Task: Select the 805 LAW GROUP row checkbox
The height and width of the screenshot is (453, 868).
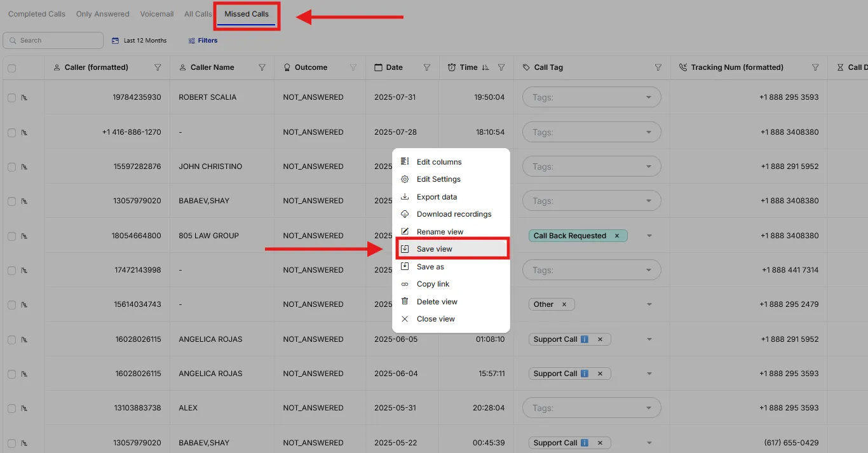Action: [x=11, y=236]
